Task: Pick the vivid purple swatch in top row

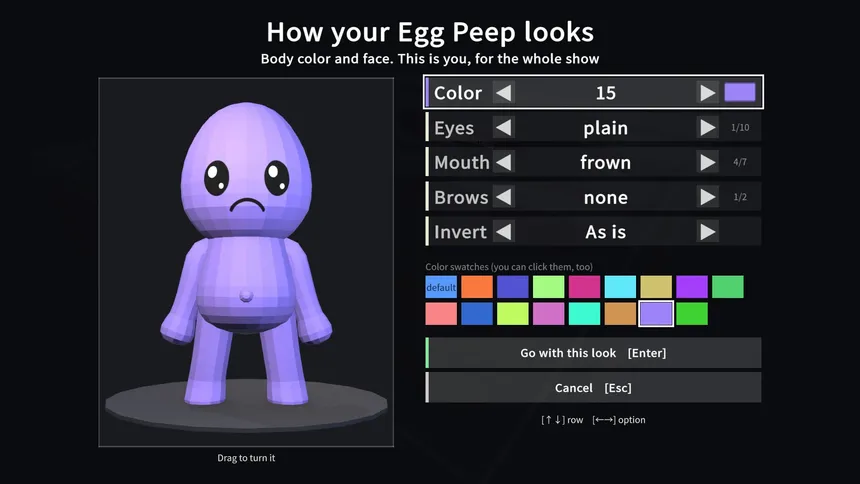Action: 692,287
